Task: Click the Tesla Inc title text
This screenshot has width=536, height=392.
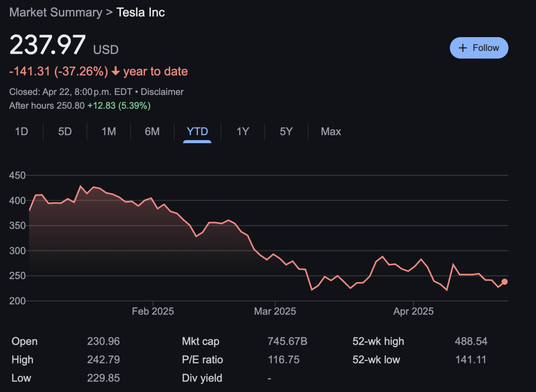Action: tap(140, 12)
